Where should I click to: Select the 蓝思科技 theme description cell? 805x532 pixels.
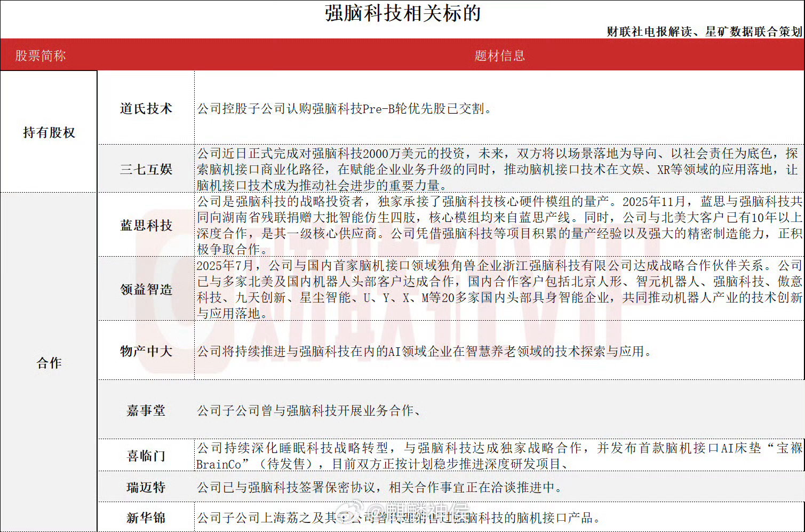498,226
